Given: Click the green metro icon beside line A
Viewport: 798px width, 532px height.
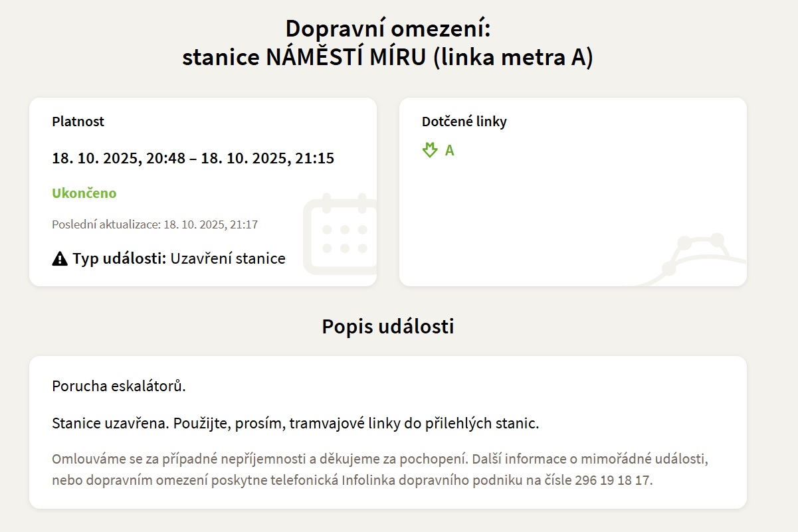Looking at the screenshot, I should click(430, 150).
